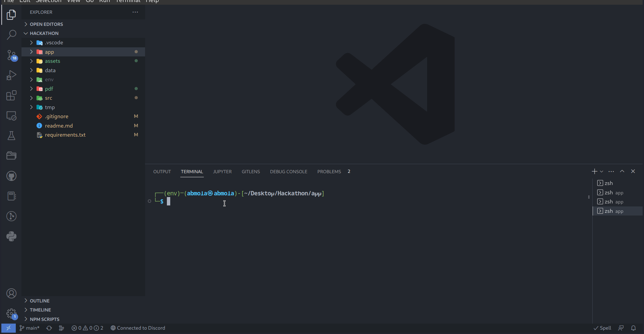Open the .gitignore file
Image resolution: width=644 pixels, height=334 pixels.
coord(83,116)
